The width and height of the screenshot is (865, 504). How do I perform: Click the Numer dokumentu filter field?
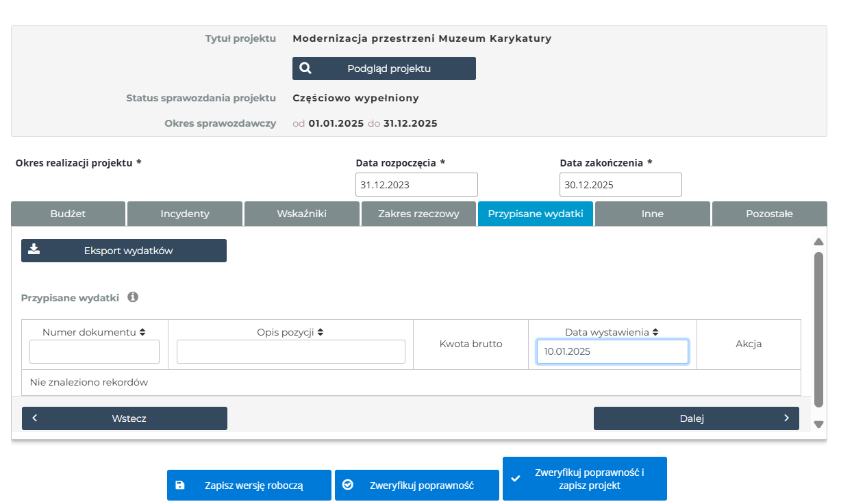(95, 352)
